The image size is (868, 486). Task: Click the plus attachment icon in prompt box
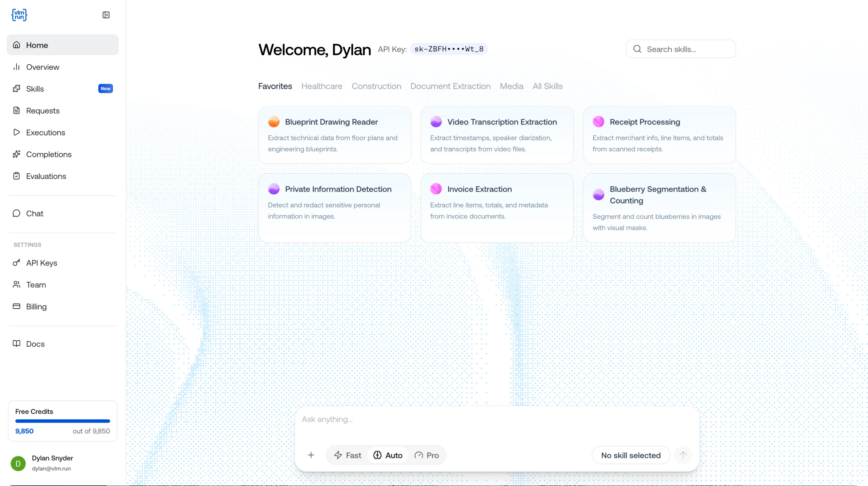tap(311, 455)
